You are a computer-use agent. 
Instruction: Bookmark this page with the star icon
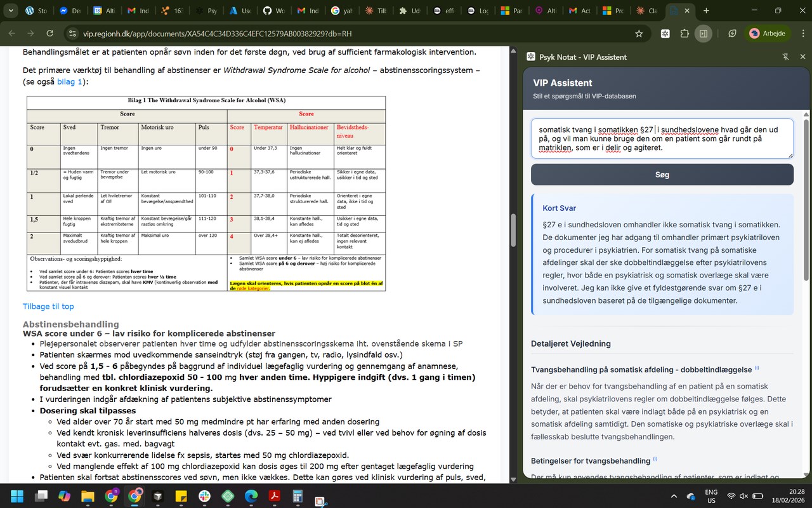(x=639, y=34)
